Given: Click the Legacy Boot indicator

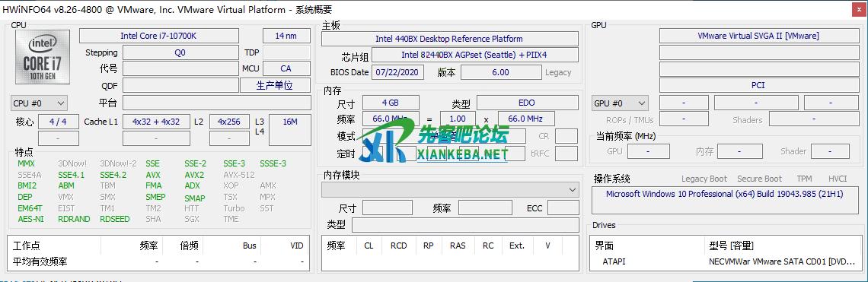Looking at the screenshot, I should click(x=704, y=179).
